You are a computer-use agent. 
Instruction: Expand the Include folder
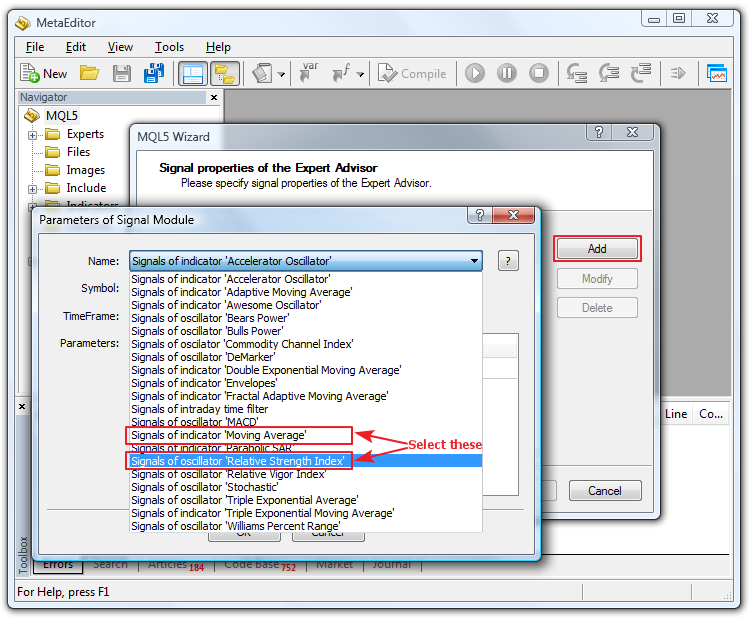click(32, 189)
